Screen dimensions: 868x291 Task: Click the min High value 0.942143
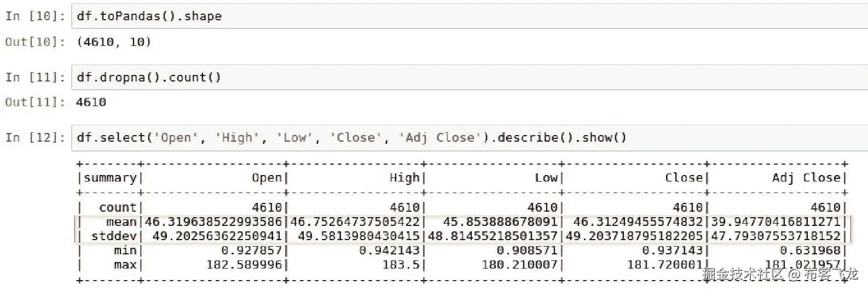(389, 251)
